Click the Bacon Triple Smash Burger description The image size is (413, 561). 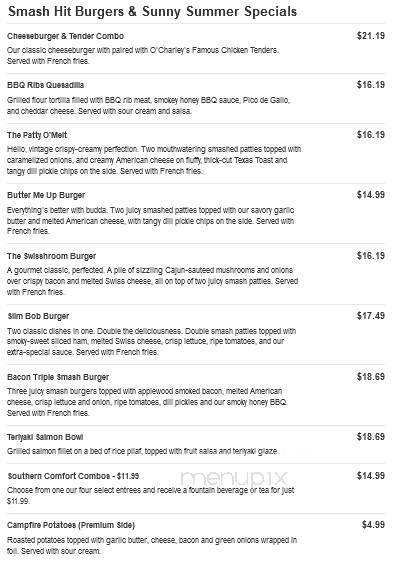pos(147,402)
